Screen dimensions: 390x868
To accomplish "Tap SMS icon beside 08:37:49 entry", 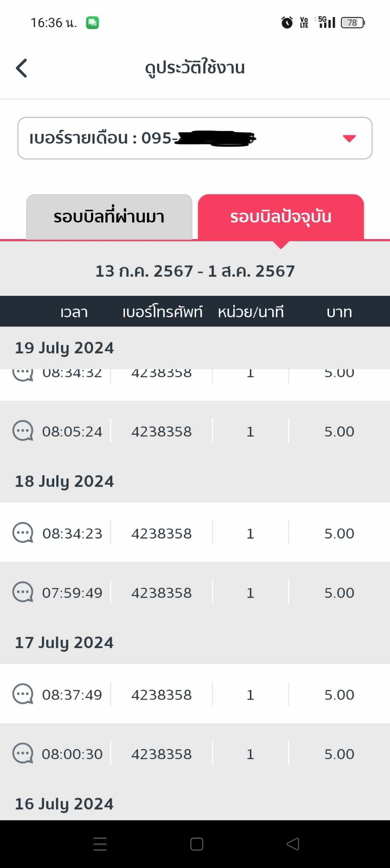I will click(23, 694).
